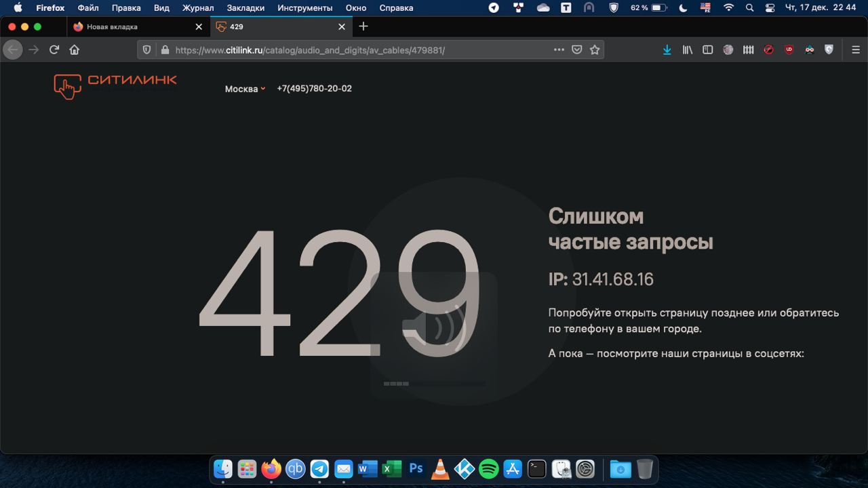868x488 pixels.
Task: Open the uBlock Origin extension
Action: [x=789, y=49]
